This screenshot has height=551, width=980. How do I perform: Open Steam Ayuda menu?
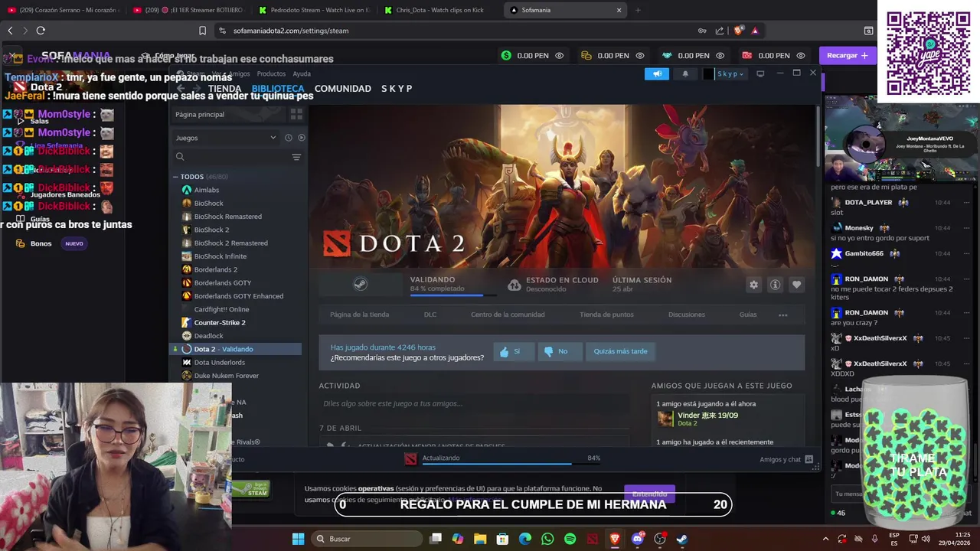click(302, 73)
